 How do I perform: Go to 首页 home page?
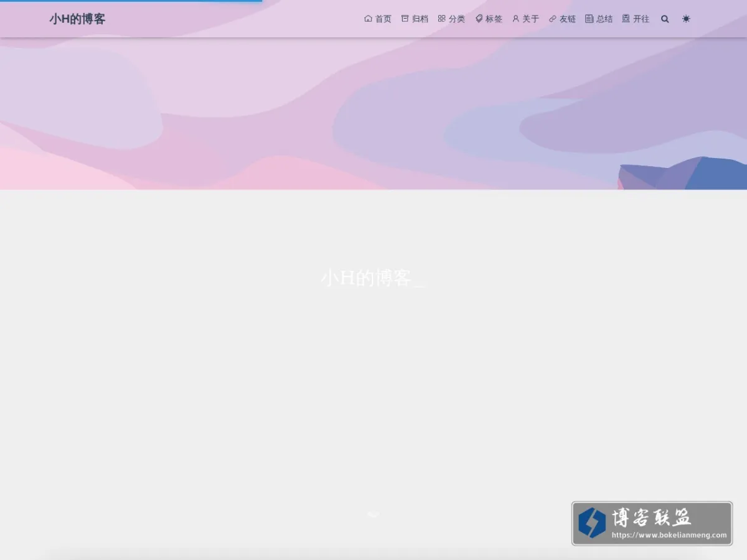[378, 19]
